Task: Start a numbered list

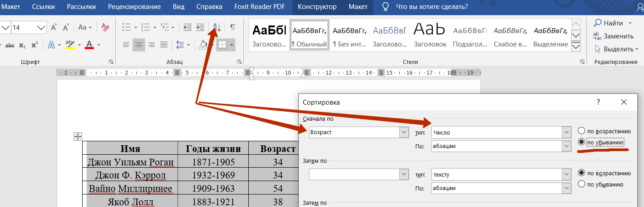Action: coord(146,27)
